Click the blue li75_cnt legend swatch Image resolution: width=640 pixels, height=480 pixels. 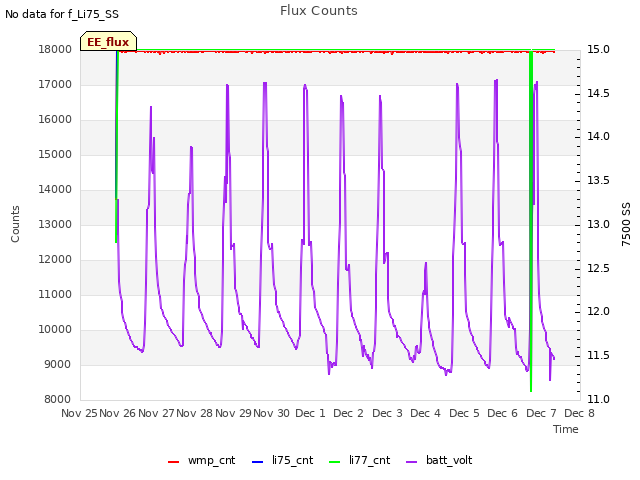click(x=258, y=462)
